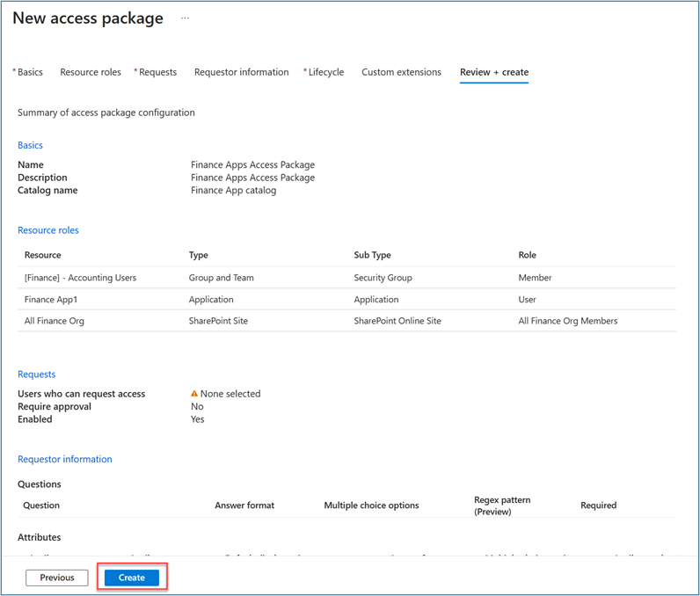This screenshot has height=596, width=700.
Task: Click the SharePoint Site type cell
Action: point(218,321)
